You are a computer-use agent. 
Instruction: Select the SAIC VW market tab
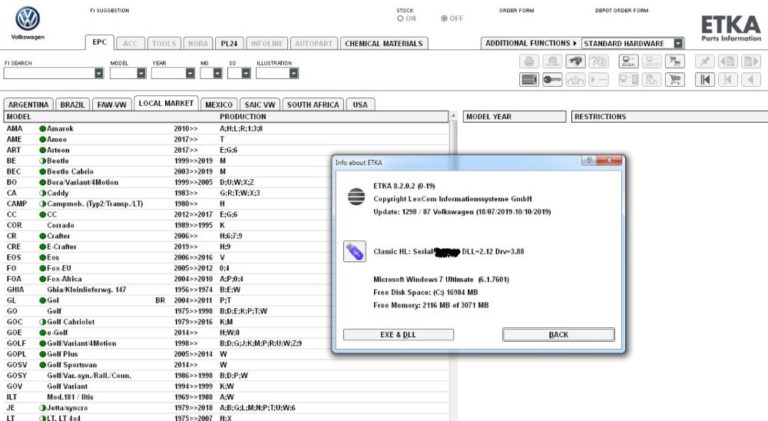260,105
